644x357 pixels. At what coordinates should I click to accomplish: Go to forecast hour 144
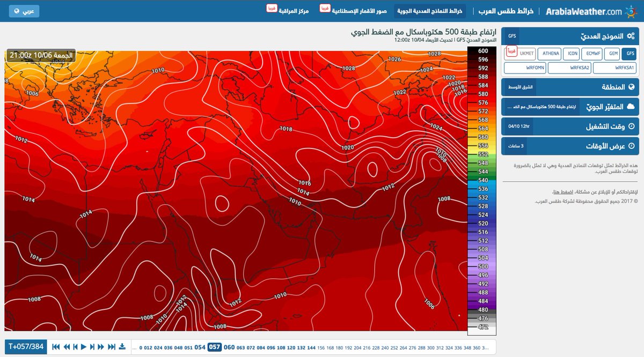pyautogui.click(x=311, y=347)
